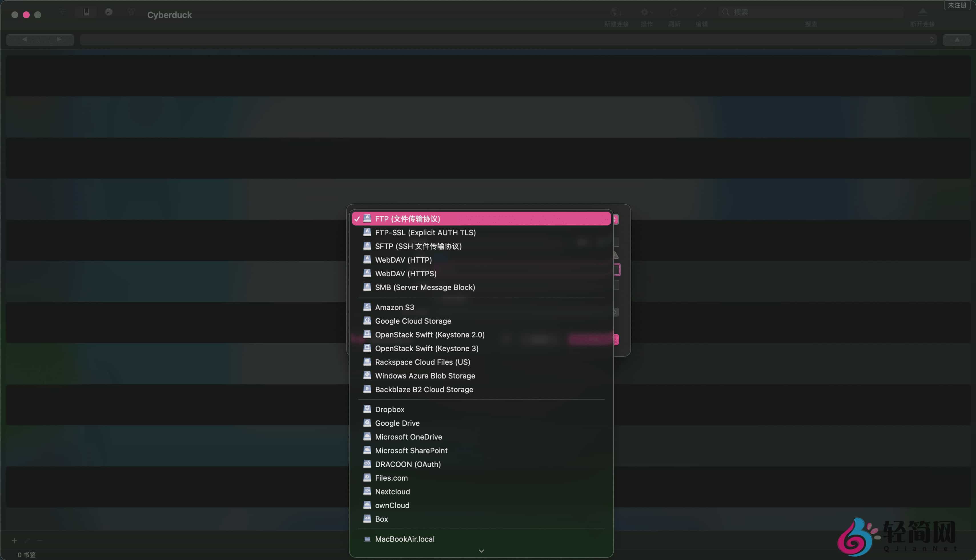This screenshot has height=560, width=976.
Task: Click the down chevron to scroll protocol list
Action: click(x=481, y=551)
